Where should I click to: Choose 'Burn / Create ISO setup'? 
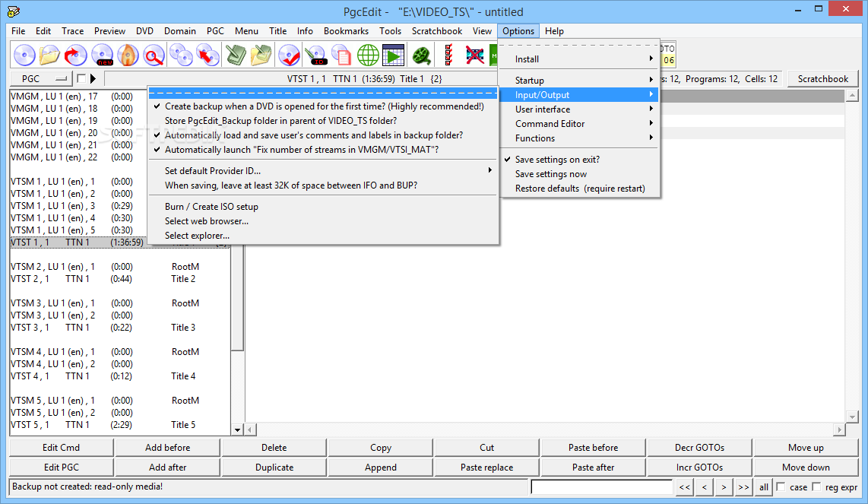click(324, 207)
